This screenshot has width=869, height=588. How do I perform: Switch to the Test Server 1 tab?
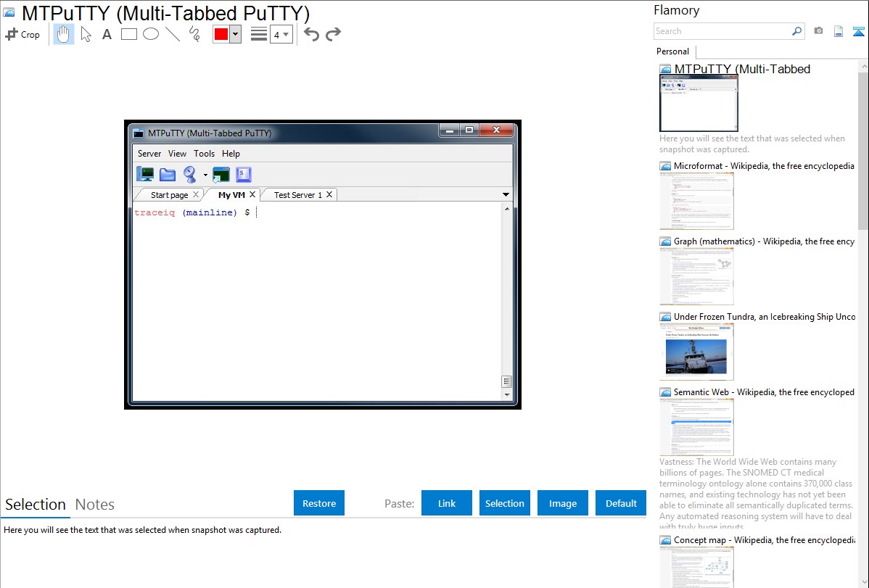coord(298,195)
